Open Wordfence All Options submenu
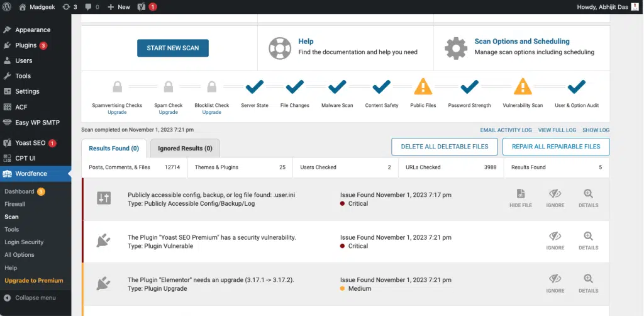Image resolution: width=644 pixels, height=316 pixels. (x=19, y=255)
